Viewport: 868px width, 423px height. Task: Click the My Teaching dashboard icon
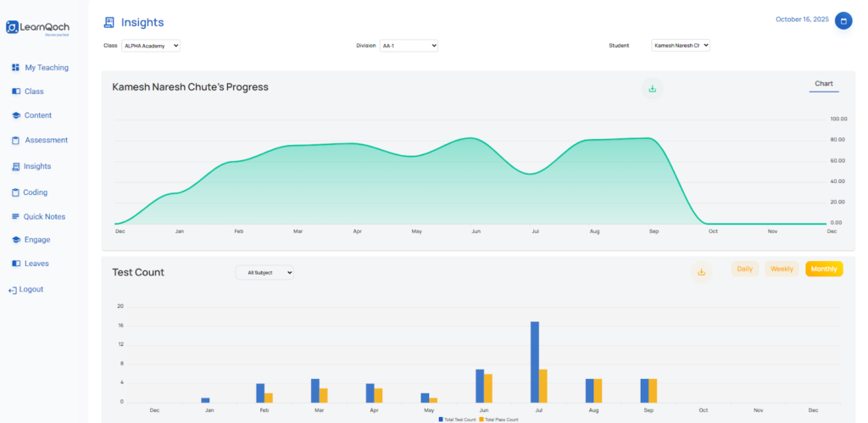point(15,68)
